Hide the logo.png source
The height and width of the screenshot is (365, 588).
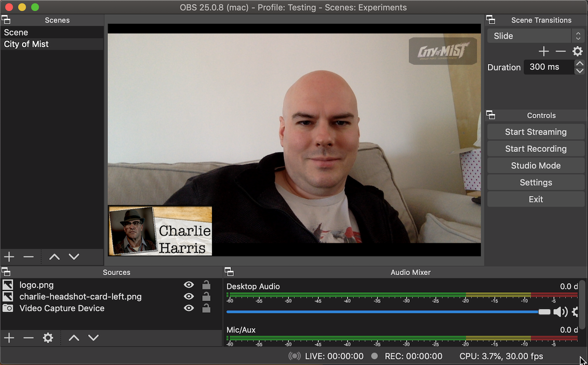188,285
